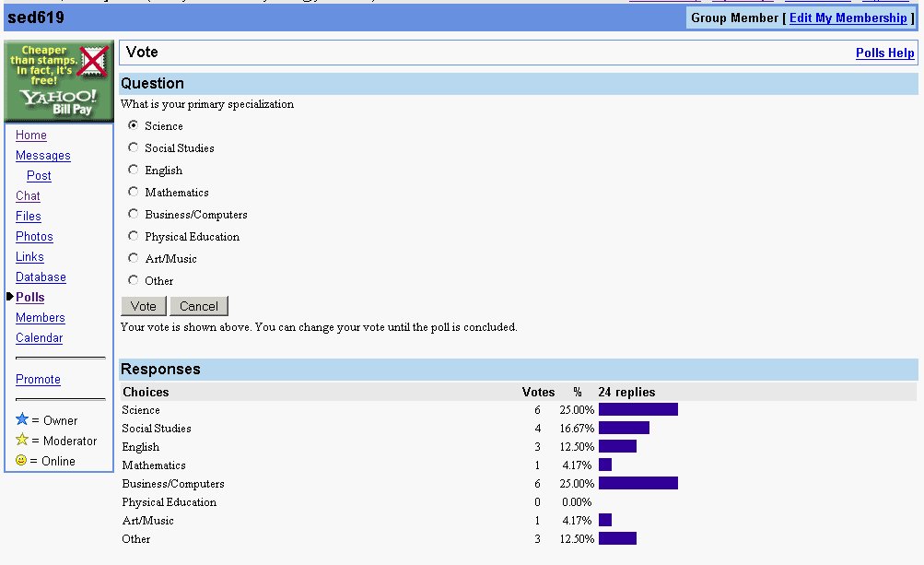Go to Messages in the sidebar
The image size is (924, 565).
tap(43, 156)
